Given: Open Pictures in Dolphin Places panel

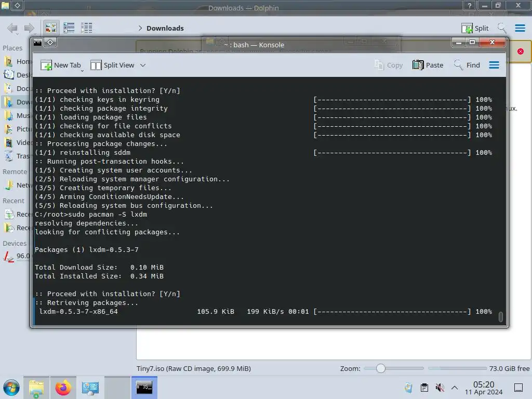Looking at the screenshot, I should point(17,129).
